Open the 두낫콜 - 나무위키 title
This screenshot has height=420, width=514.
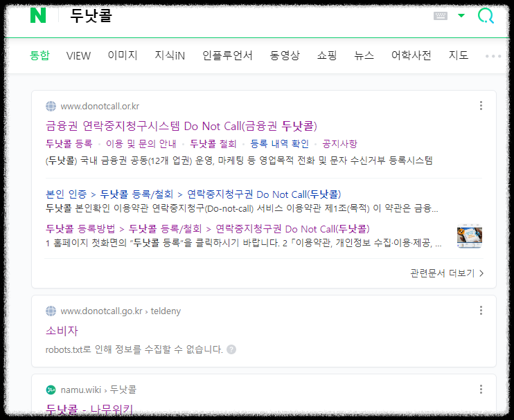pos(89,410)
